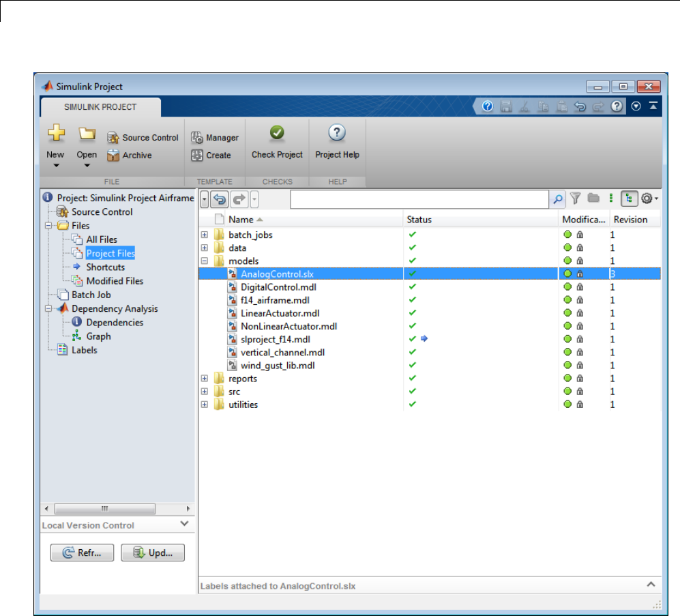Screen dimensions: 680x616
Task: Click the forward navigation arrow above the file list
Action: (239, 200)
